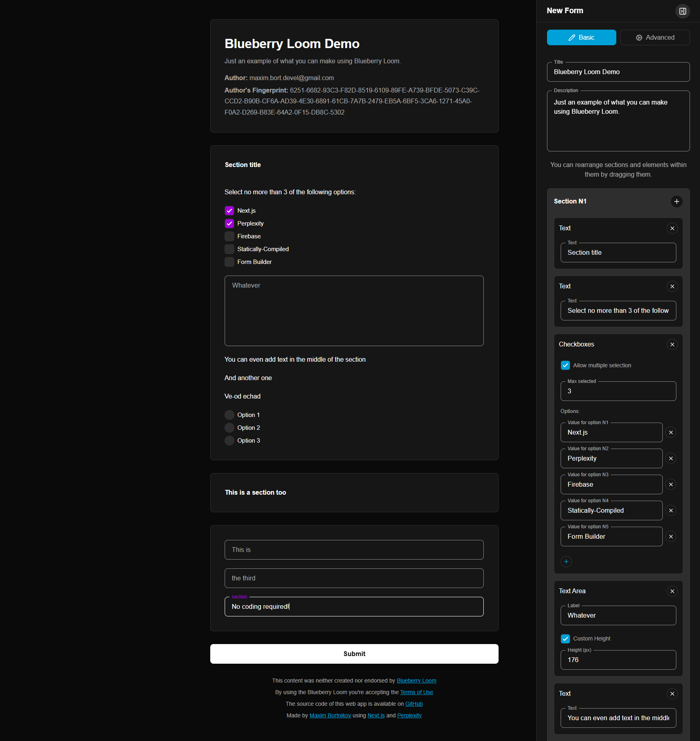The width and height of the screenshot is (700, 741).
Task: Delete the Statically-Compiled option value
Action: pyautogui.click(x=671, y=510)
